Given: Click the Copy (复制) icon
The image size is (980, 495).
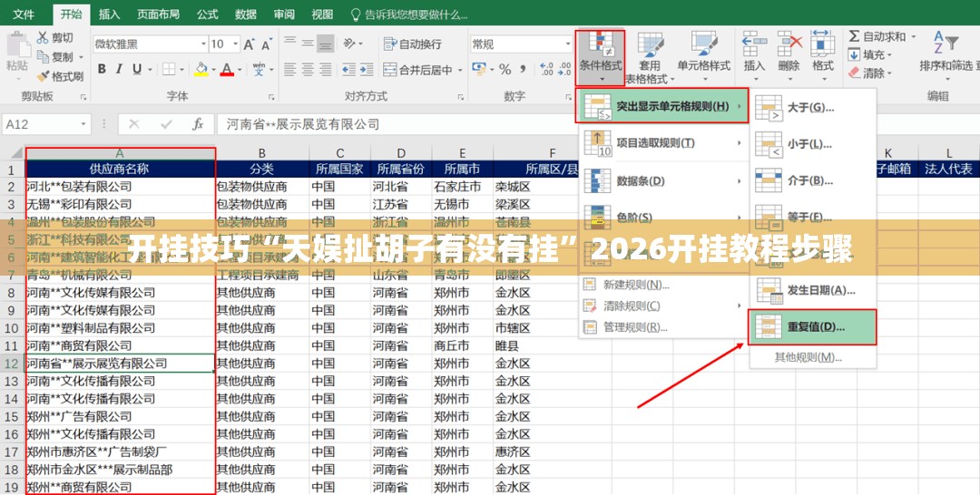Looking at the screenshot, I should (43, 57).
